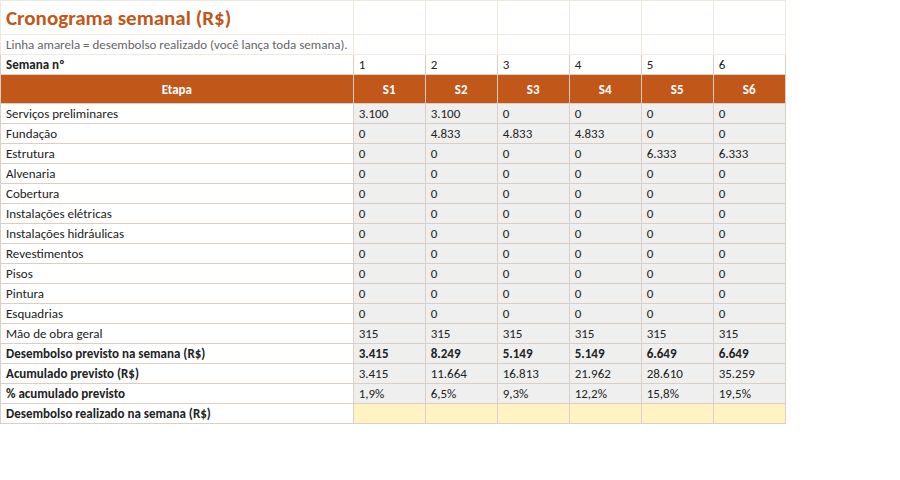The height and width of the screenshot is (480, 900).
Task: Select the S3 column header
Action: click(533, 90)
